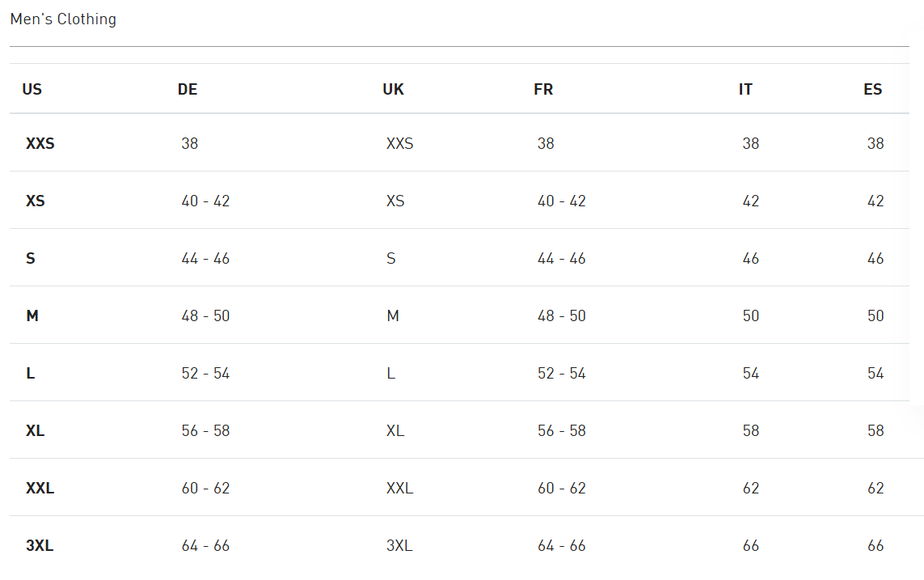Click FR size 52 - 54 cell
This screenshot has height=580, width=924.
[562, 373]
